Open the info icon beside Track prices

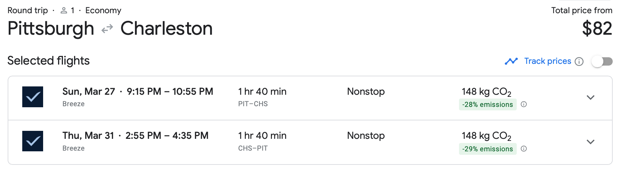click(x=579, y=62)
